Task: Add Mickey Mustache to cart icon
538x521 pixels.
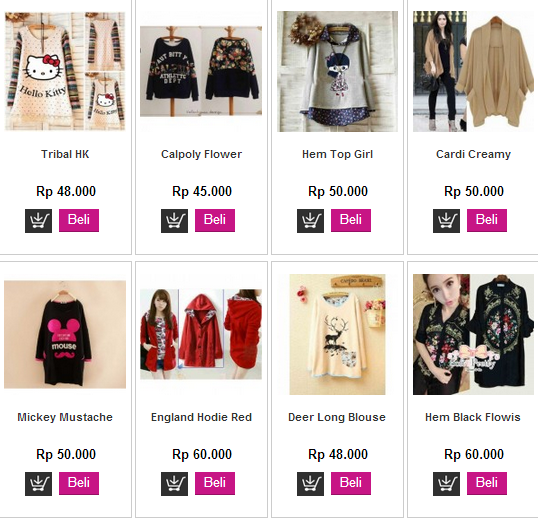Action: (38, 484)
